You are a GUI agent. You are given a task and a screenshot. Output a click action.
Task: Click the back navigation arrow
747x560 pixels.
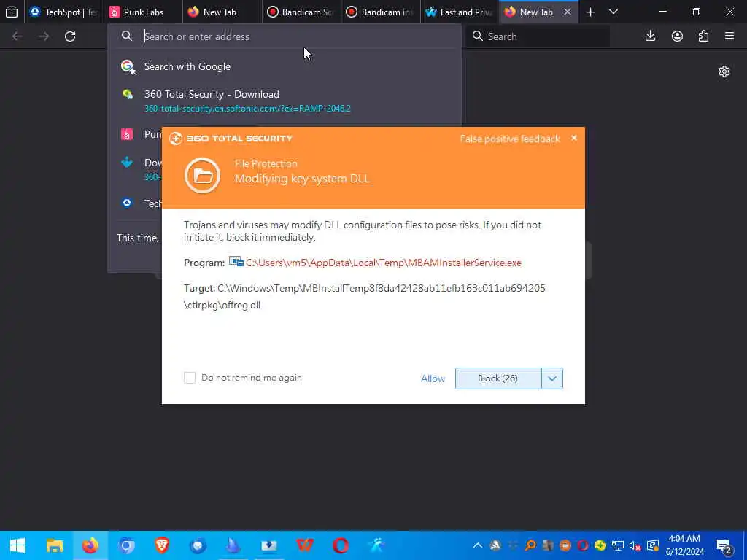[x=18, y=36]
